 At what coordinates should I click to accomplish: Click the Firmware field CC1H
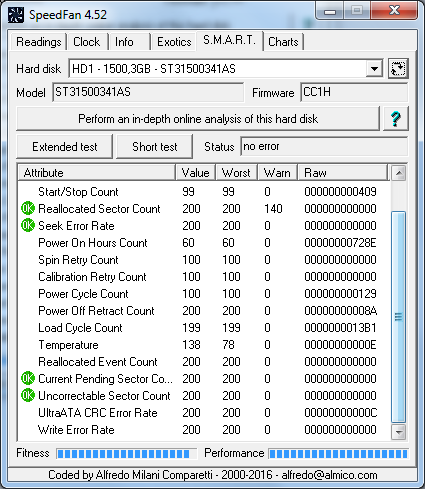tap(354, 92)
